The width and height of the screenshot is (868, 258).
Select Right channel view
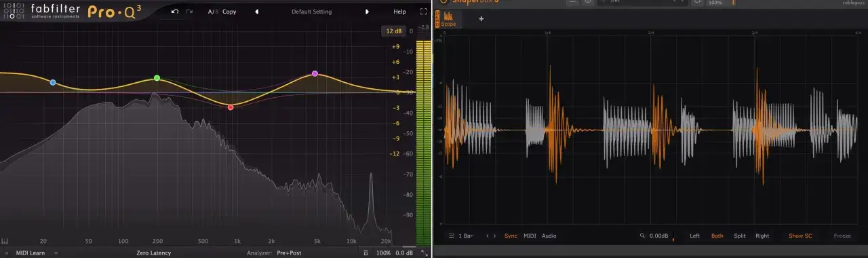point(762,236)
